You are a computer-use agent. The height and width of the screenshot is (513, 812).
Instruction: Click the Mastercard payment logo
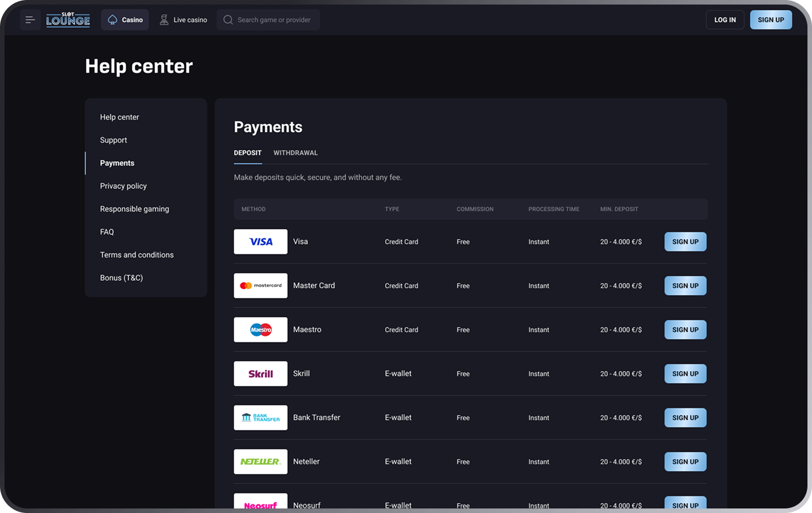coord(260,285)
